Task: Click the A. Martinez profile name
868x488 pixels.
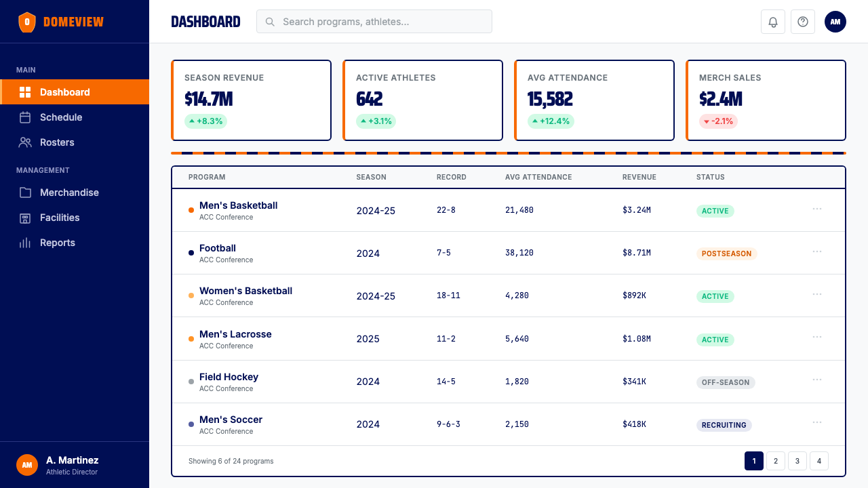Action: tap(73, 460)
